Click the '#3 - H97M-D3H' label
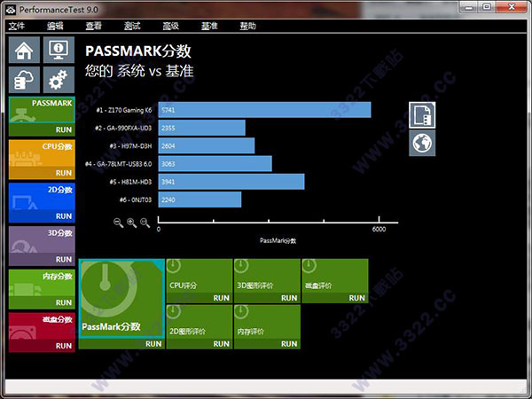This screenshot has width=532, height=399. click(130, 146)
